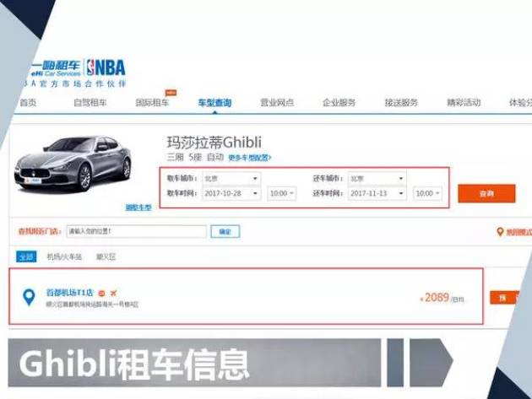Click the blue location pin icon
The height and width of the screenshot is (399, 532).
pyautogui.click(x=30, y=297)
